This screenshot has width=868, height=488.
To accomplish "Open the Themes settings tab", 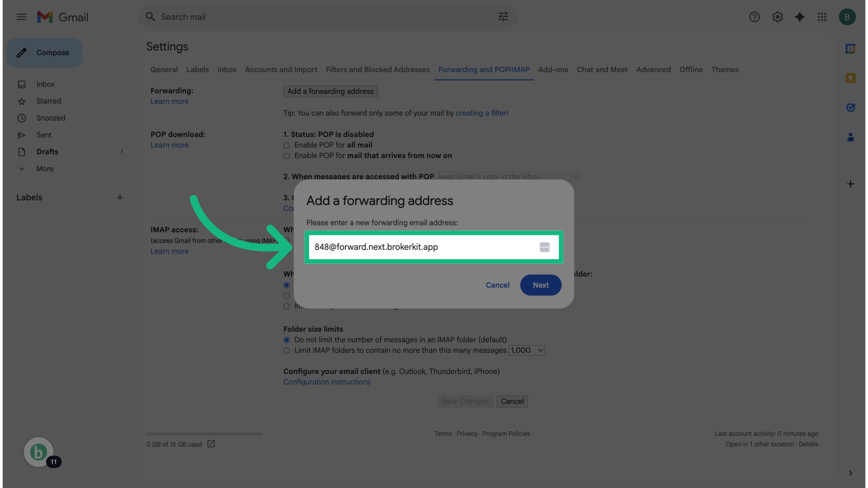I will (x=725, y=70).
